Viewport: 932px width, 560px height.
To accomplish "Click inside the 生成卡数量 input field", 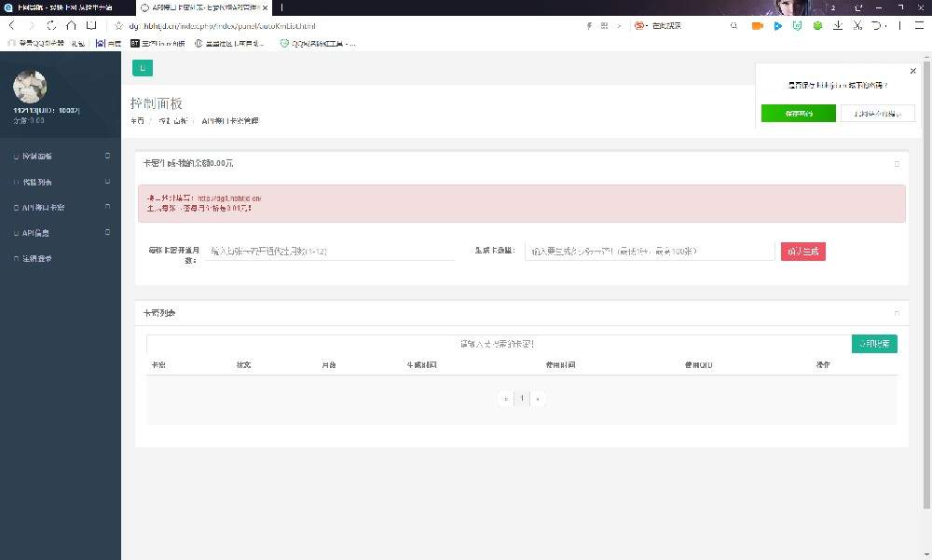I will (x=650, y=251).
